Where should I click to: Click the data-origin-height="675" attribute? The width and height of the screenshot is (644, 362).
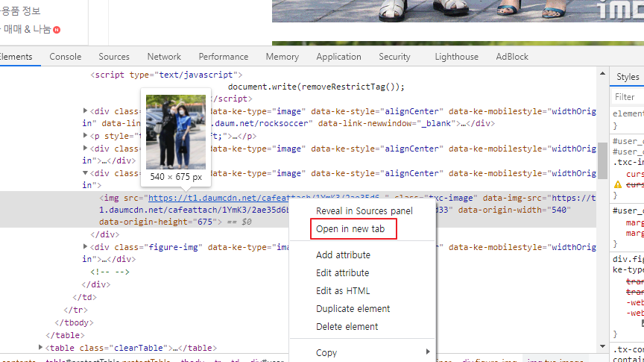tap(160, 222)
